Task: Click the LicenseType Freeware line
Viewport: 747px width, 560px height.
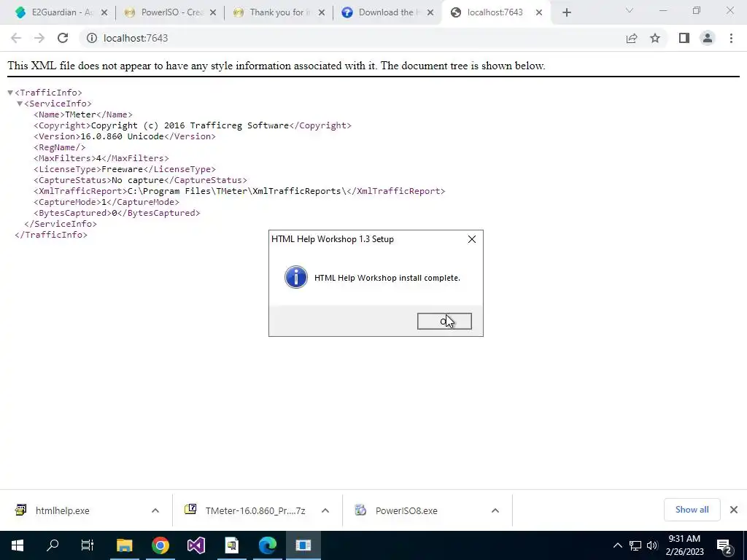Action: pyautogui.click(x=124, y=169)
